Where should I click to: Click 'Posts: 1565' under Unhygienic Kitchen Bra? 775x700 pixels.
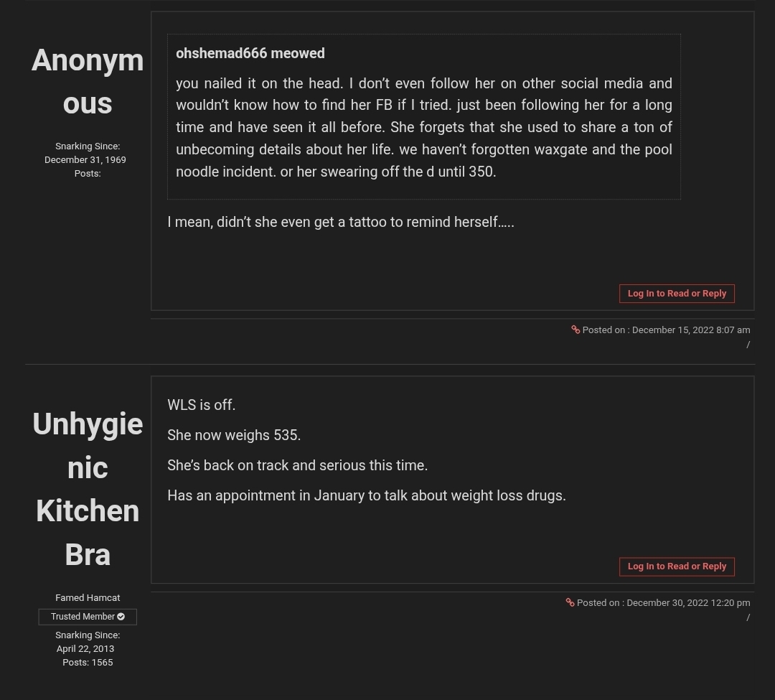tap(88, 663)
